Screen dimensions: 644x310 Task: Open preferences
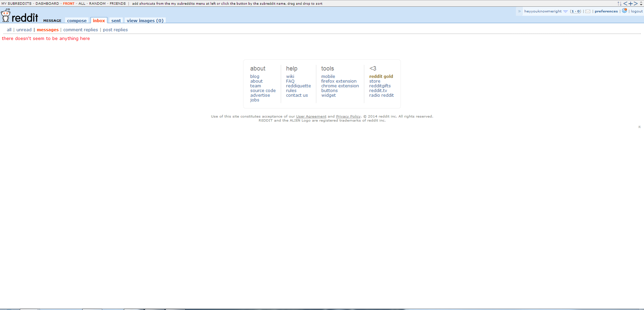(606, 11)
